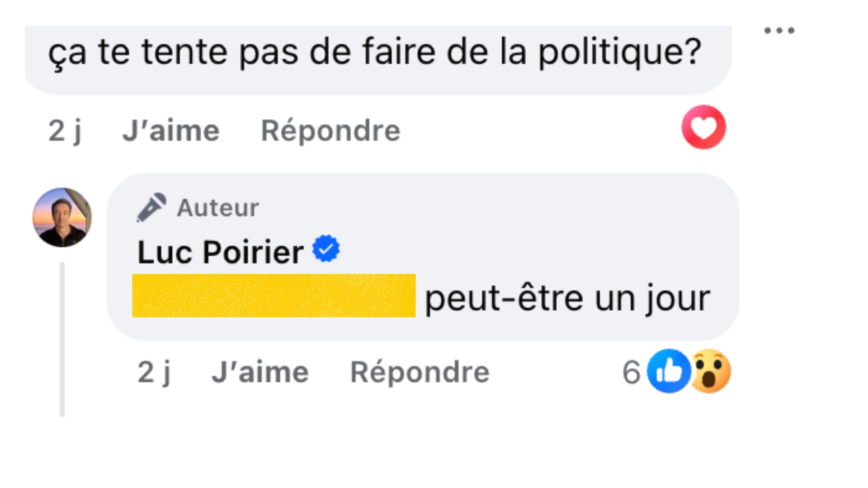Image resolution: width=868 pixels, height=488 pixels.
Task: Click the wow emoji reaction icon
Action: [710, 371]
